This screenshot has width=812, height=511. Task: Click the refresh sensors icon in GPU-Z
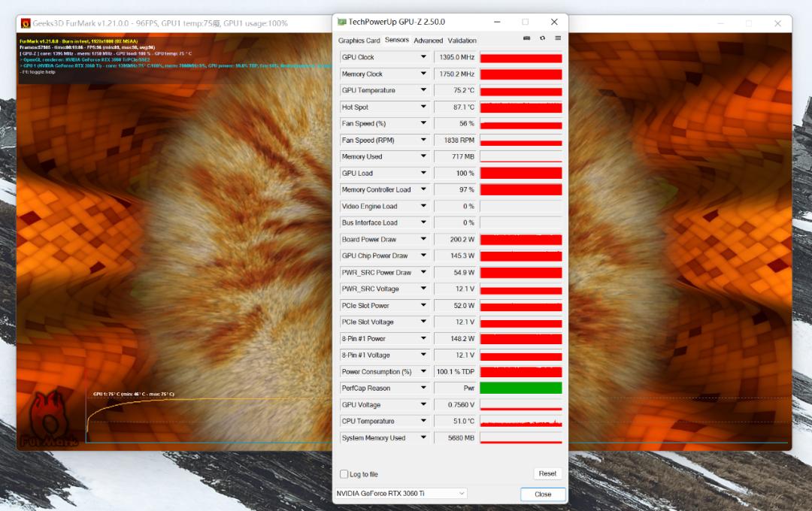point(541,40)
